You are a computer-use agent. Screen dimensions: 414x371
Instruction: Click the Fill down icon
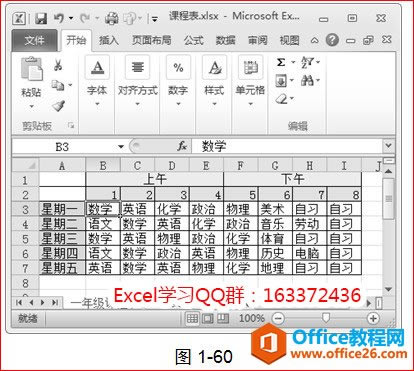[x=281, y=81]
